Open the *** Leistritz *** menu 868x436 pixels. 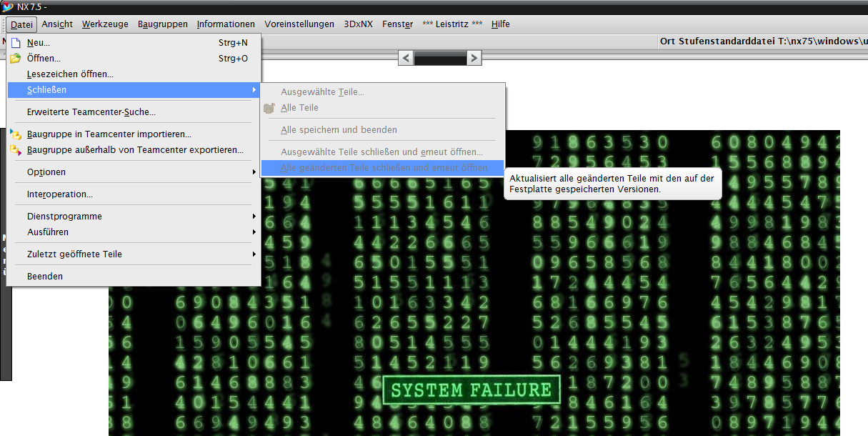click(x=453, y=24)
